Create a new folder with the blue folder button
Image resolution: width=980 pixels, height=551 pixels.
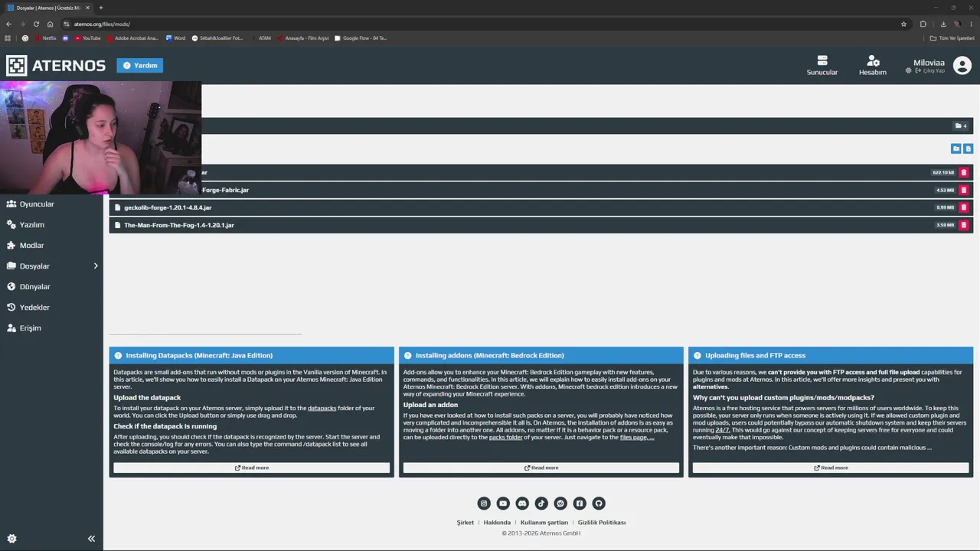[955, 148]
